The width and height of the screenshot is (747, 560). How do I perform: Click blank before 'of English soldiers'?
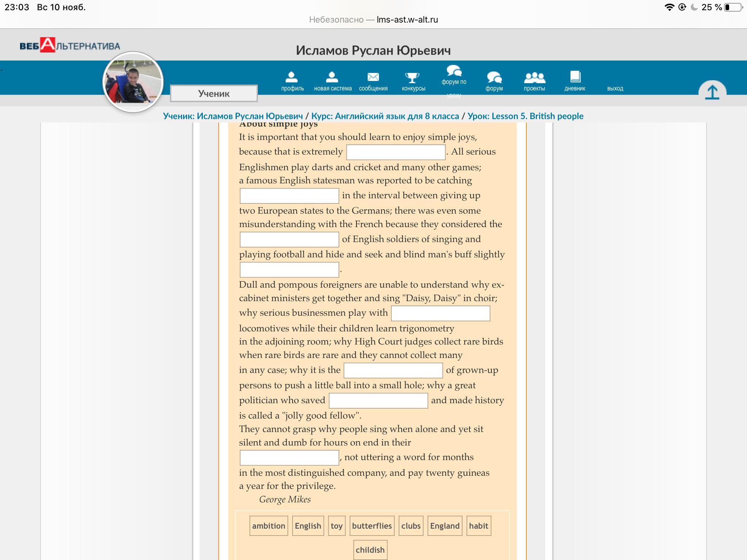[289, 240]
